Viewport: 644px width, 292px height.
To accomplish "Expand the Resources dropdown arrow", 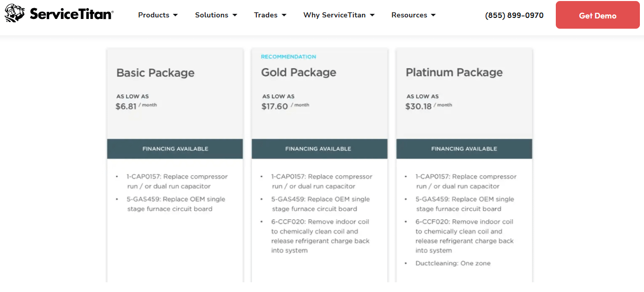I will pos(433,15).
